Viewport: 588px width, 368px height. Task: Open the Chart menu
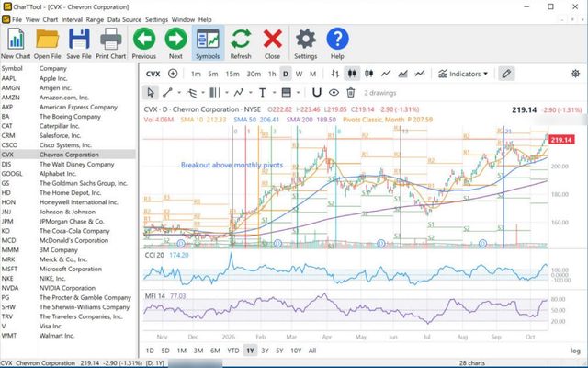pyautogui.click(x=50, y=19)
